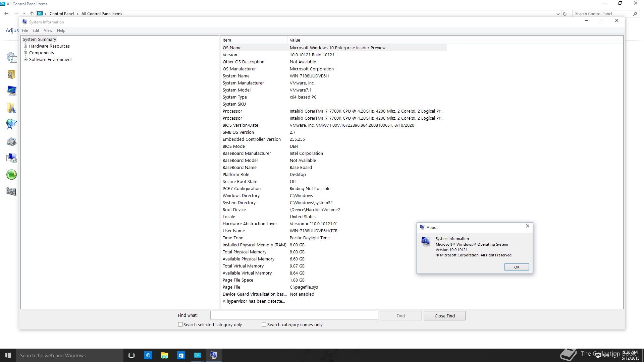Select the System Summary tree item
This screenshot has height=362, width=644.
[39, 39]
